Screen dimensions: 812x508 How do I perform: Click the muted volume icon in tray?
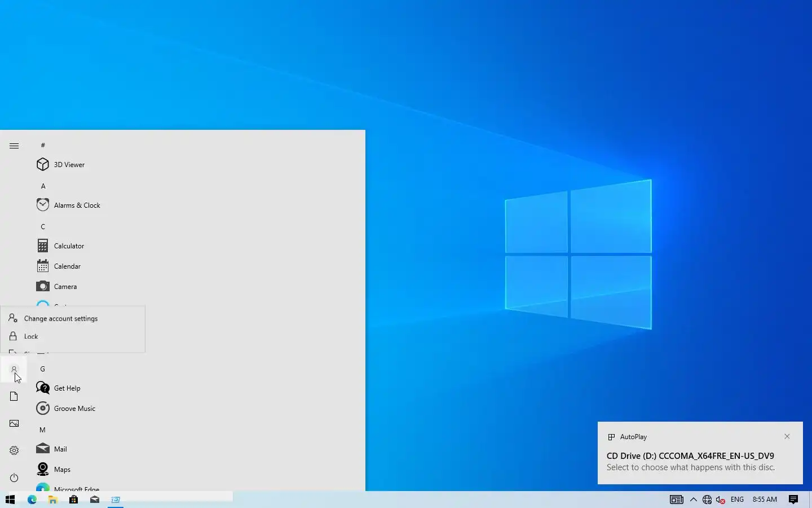click(x=721, y=500)
